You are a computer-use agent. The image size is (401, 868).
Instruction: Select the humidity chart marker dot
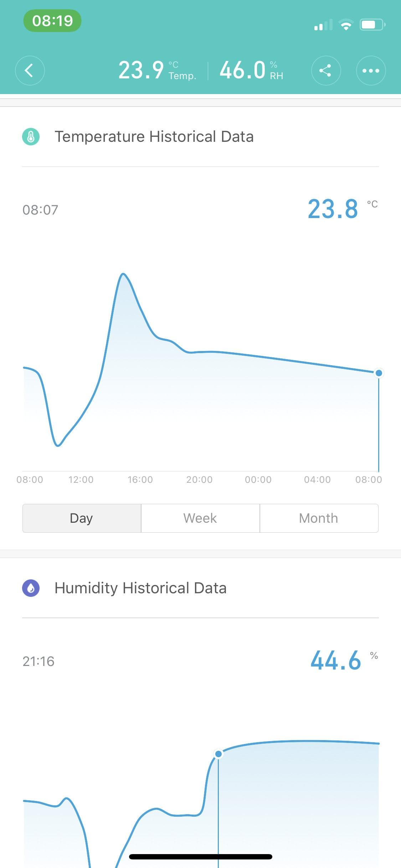tap(219, 754)
